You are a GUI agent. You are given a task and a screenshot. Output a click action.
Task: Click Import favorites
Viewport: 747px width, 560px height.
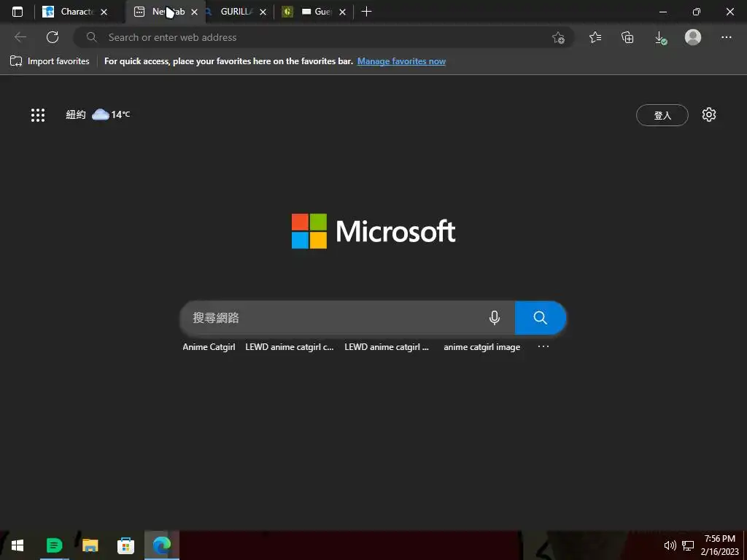[x=50, y=61]
